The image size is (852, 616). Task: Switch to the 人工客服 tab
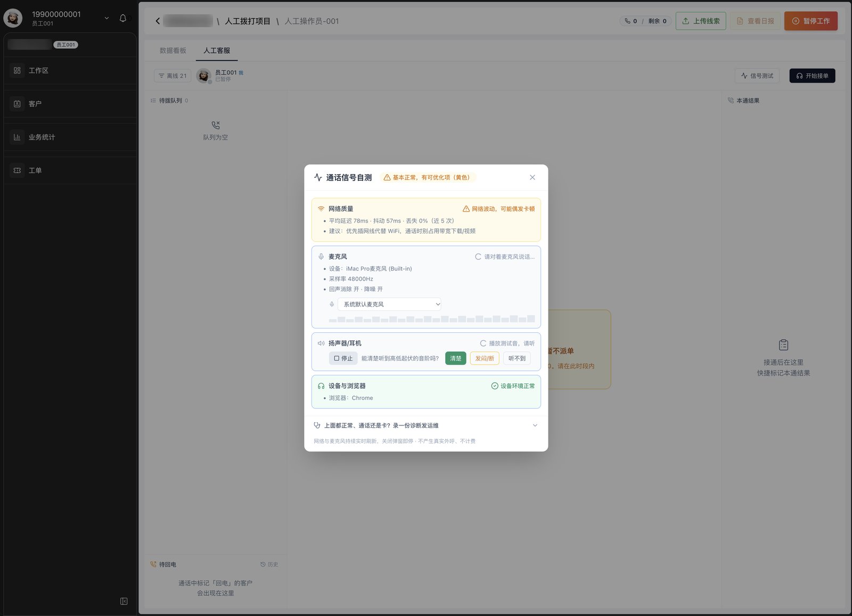point(217,51)
